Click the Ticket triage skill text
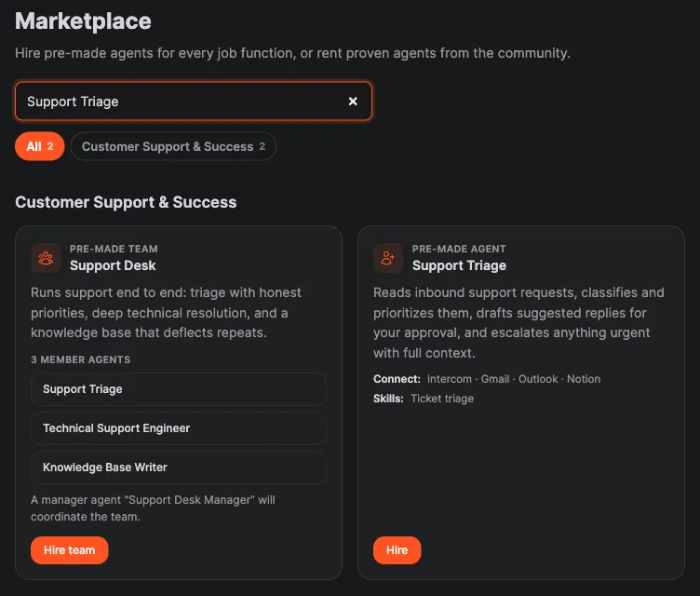Image resolution: width=700 pixels, height=596 pixels. point(442,399)
